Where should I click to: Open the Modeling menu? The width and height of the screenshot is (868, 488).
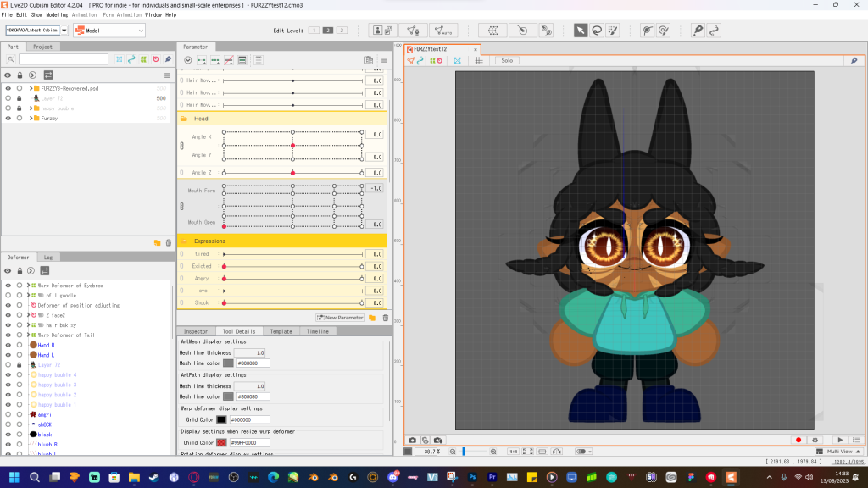click(x=57, y=14)
